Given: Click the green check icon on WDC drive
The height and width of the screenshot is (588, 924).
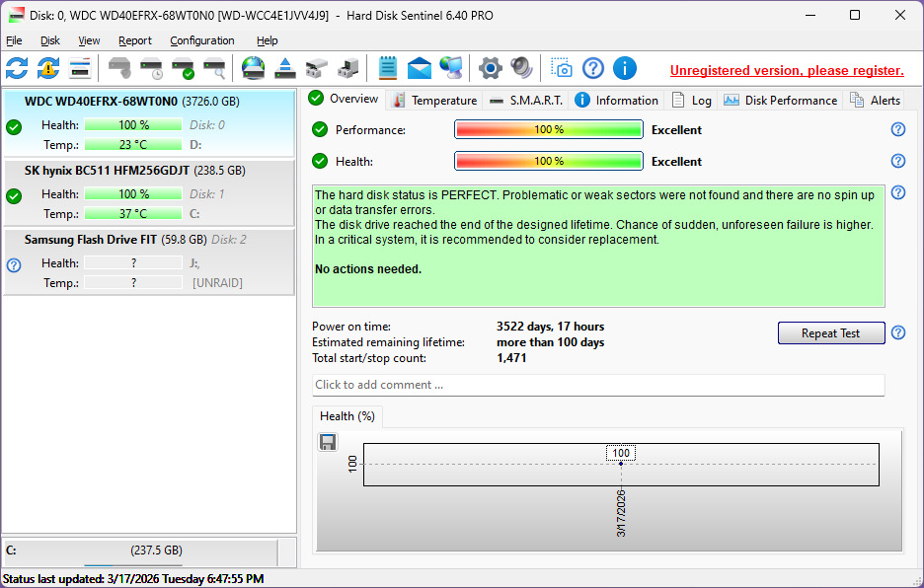Looking at the screenshot, I should tap(14, 127).
